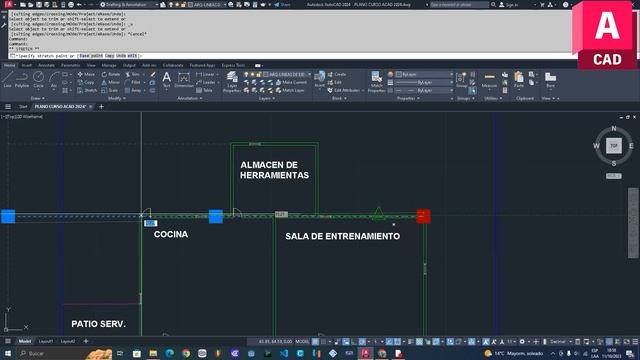Open Visual Studio Code from taskbar
The height and width of the screenshot is (360, 640).
(x=284, y=353)
